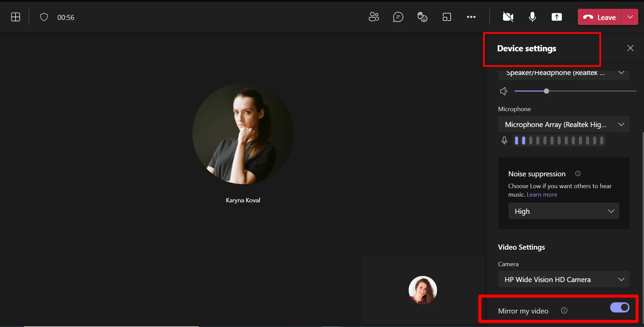Viewport: 644px width, 327px height.
Task: Close the Device settings panel
Action: click(x=630, y=48)
